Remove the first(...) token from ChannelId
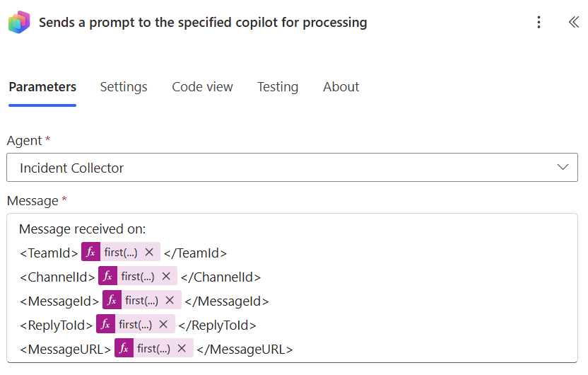 [x=166, y=276]
